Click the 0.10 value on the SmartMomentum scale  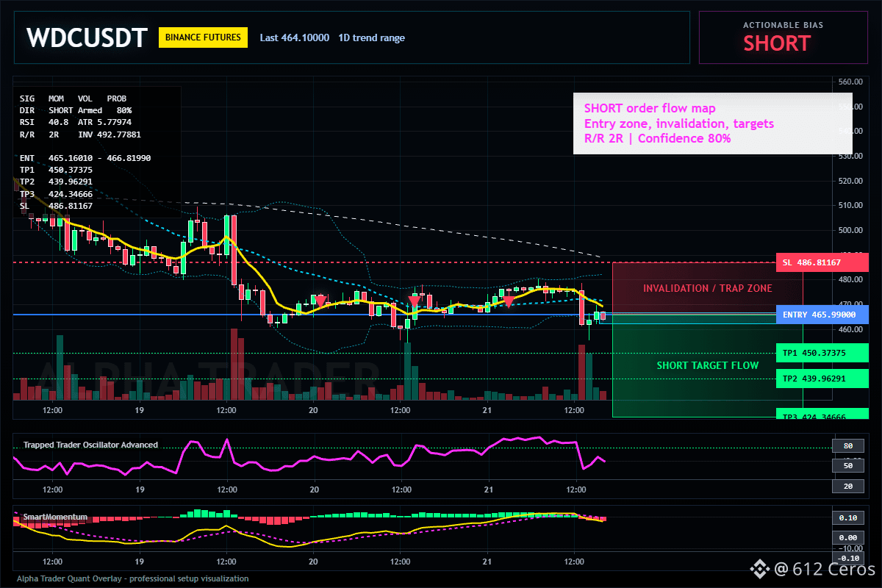(847, 517)
